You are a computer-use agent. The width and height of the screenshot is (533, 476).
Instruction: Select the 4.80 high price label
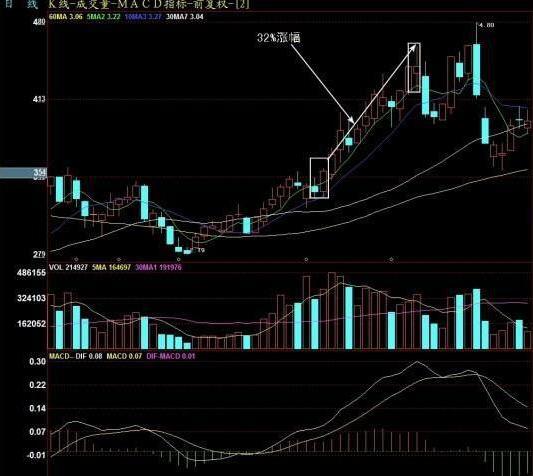coord(487,25)
